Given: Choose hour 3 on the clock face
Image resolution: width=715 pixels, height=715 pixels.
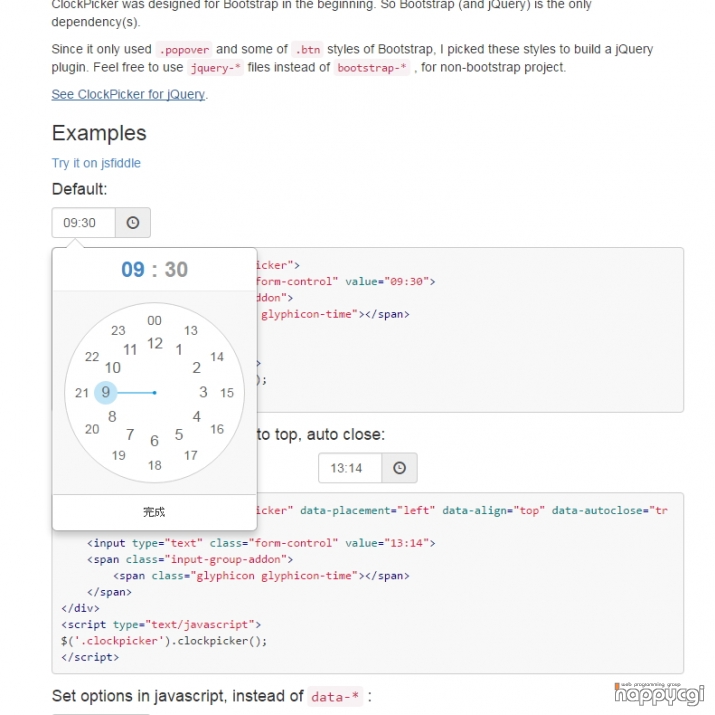Looking at the screenshot, I should (203, 392).
